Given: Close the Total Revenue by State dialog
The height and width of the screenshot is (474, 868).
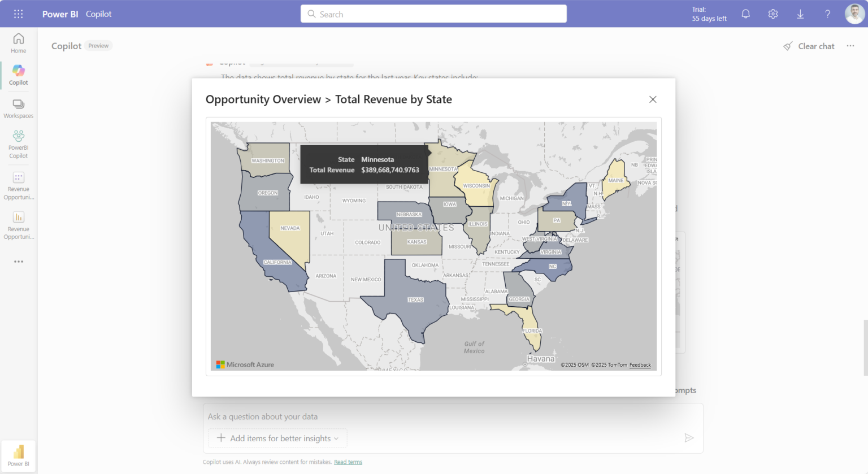Looking at the screenshot, I should 653,99.
